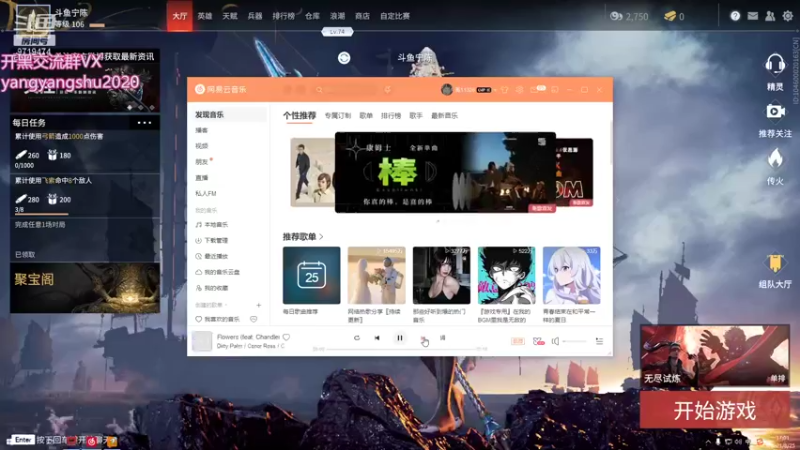Open the 组队大厅 banner icon
800x450 pixels.
pyautogui.click(x=775, y=263)
